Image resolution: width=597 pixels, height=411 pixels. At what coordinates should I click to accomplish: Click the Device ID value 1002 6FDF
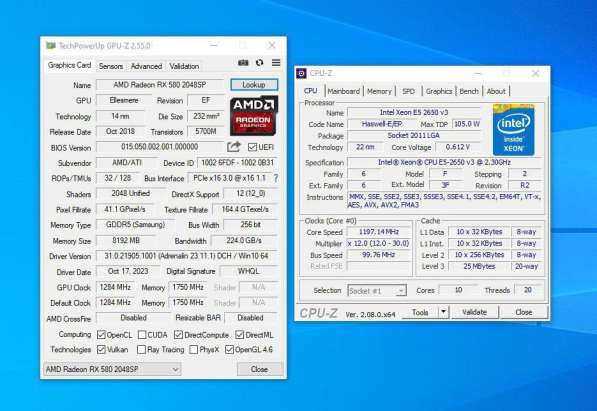237,163
